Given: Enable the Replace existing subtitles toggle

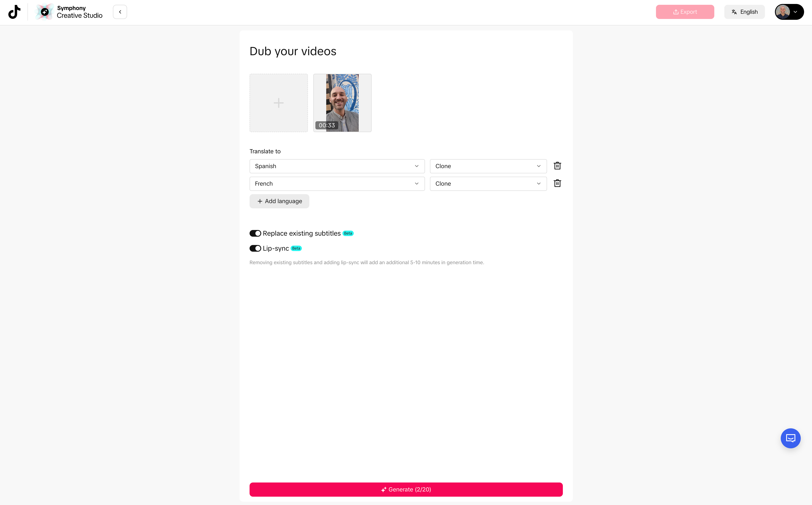Looking at the screenshot, I should [255, 233].
